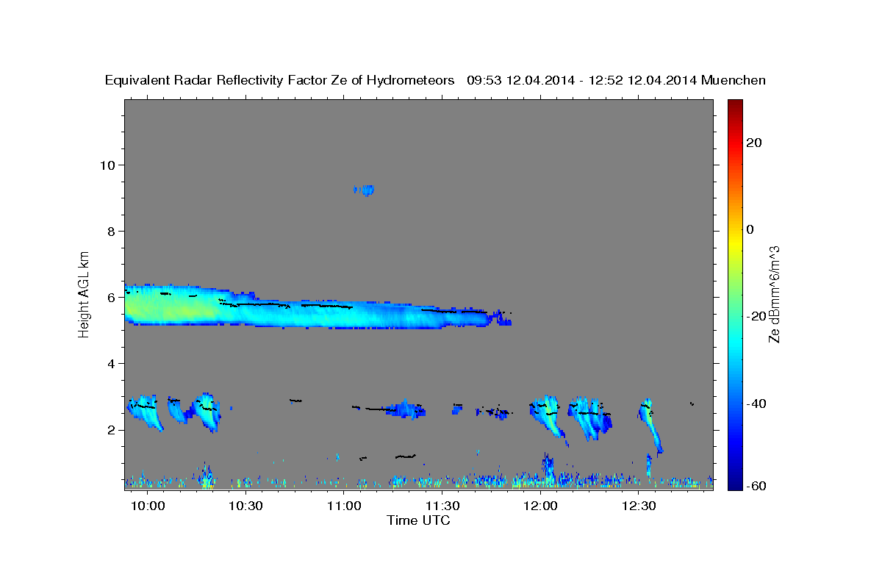This screenshot has width=882, height=588.
Task: Click the "10:00" time tick label
Action: tap(148, 506)
